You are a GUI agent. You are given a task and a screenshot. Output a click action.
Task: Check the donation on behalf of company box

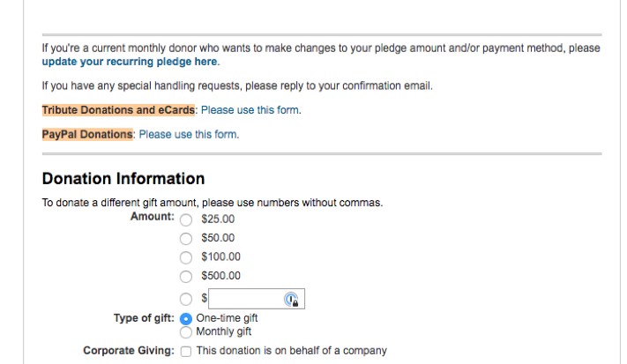(x=185, y=351)
